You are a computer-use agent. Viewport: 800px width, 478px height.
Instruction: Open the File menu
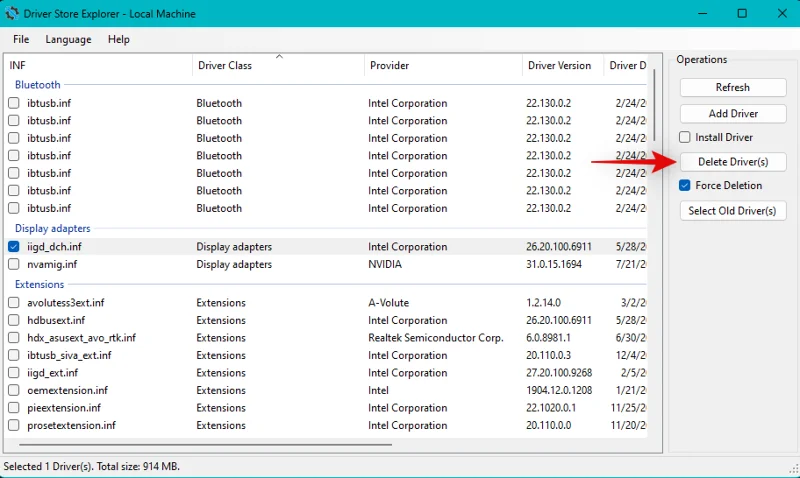21,39
